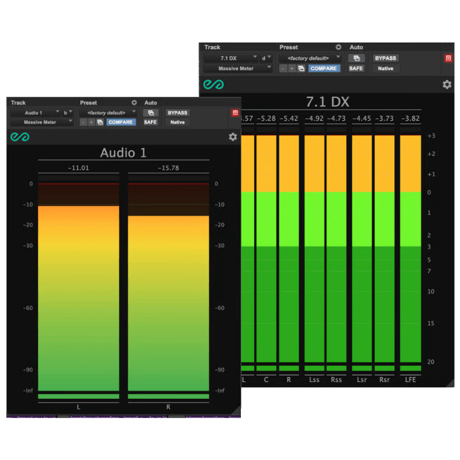The height and width of the screenshot is (460, 460).
Task: Toggle SAFE in Audio 1 window
Action: tap(150, 122)
